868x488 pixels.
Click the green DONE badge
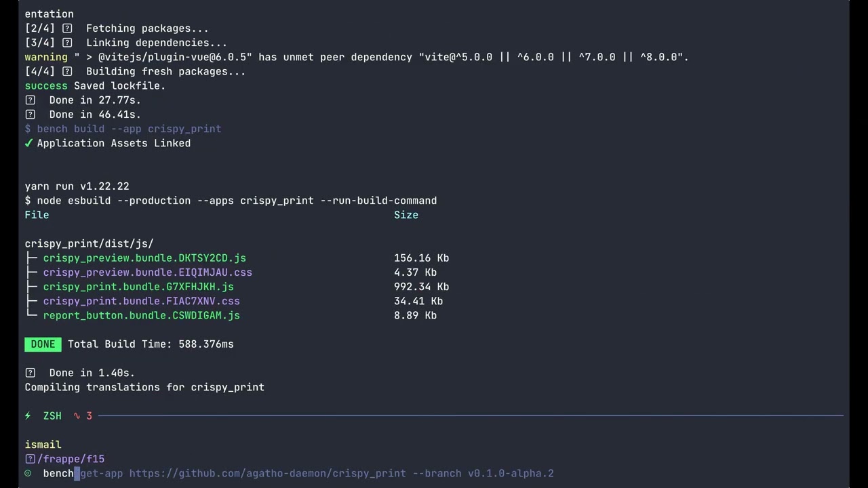point(43,344)
